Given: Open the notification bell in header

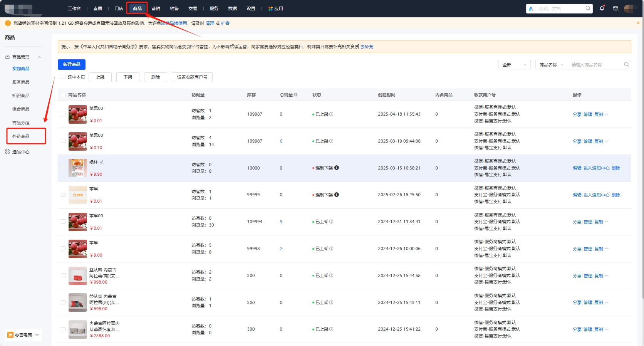Looking at the screenshot, I should (602, 8).
